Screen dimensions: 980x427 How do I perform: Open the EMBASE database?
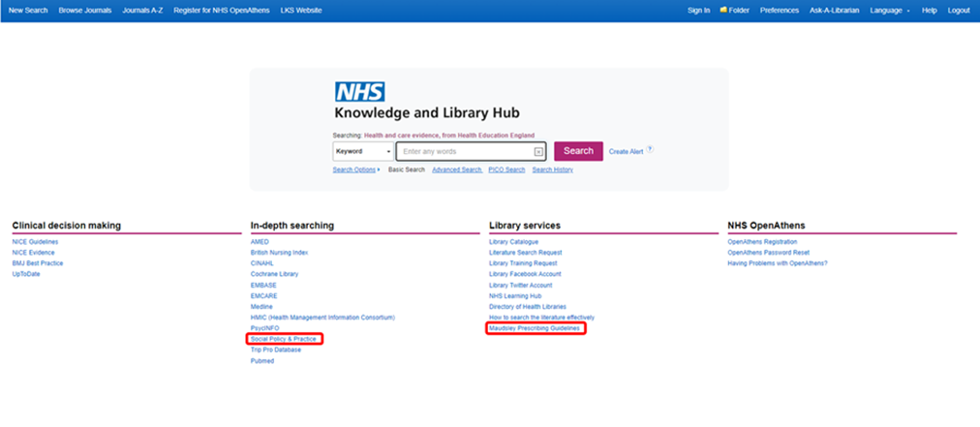263,285
